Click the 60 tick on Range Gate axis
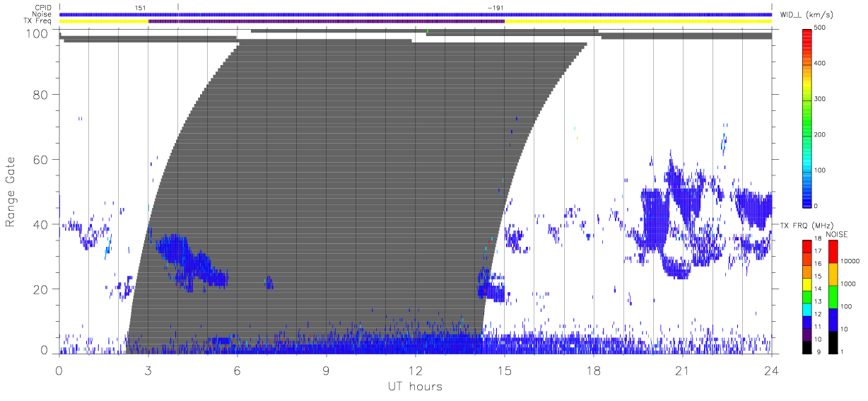868x401 pixels. [41, 159]
